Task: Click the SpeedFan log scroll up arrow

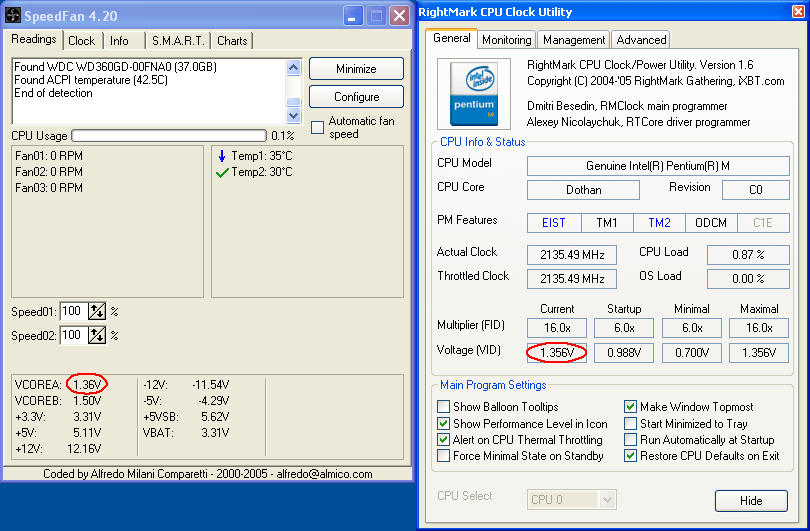Action: [x=293, y=68]
